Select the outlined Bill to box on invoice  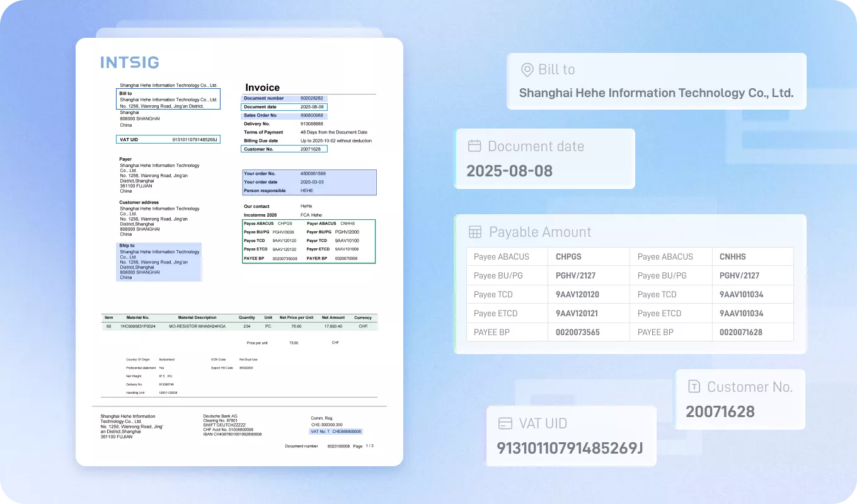[169, 100]
